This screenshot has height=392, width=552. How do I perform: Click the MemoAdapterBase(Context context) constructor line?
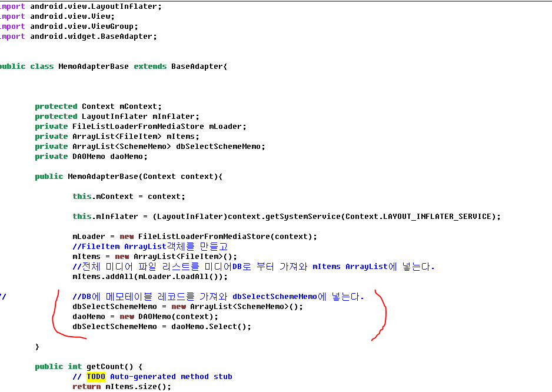coord(128,177)
